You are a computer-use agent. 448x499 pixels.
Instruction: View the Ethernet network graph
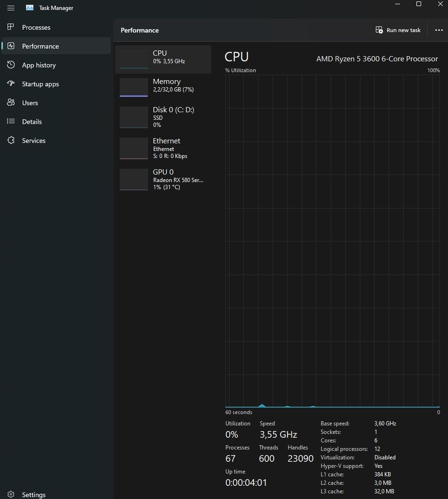[x=163, y=148]
